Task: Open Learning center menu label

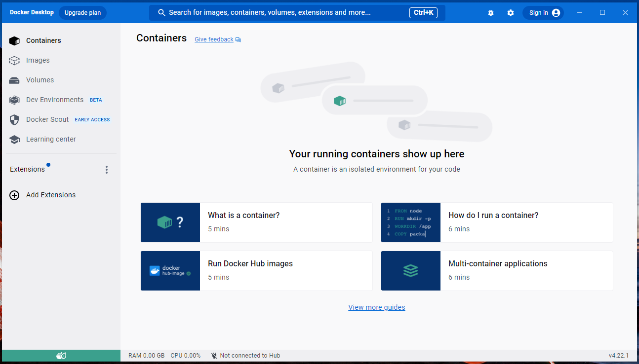Action: tap(51, 139)
